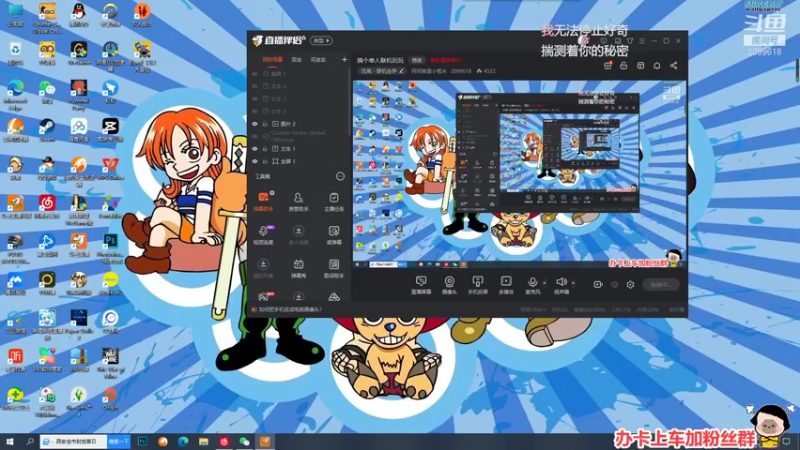Open the Steam desktop shortcut
Screen dimensions: 800x450
point(47,130)
